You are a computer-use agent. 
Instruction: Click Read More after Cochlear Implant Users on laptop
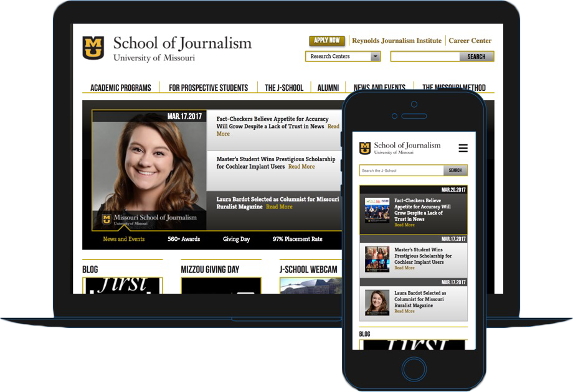click(301, 166)
